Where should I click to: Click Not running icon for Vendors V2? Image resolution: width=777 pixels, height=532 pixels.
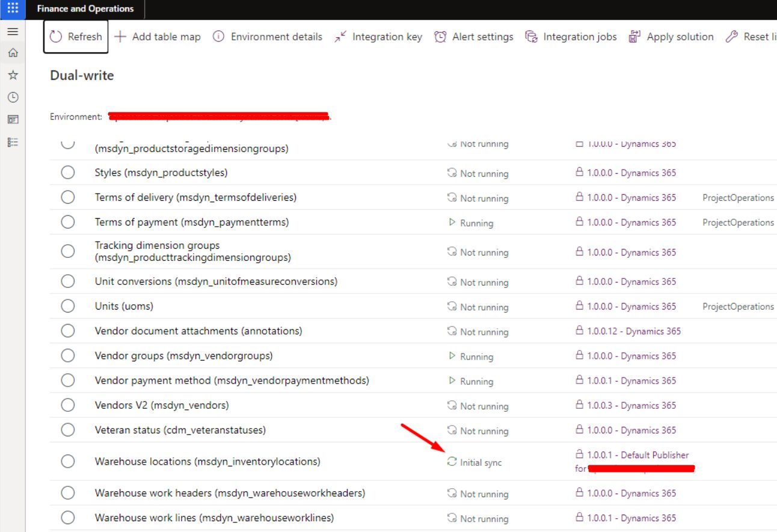pos(452,406)
